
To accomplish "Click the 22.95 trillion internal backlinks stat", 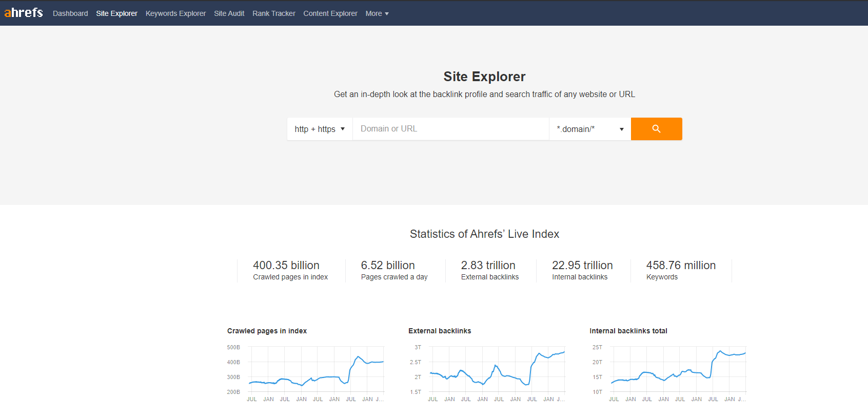I will tap(582, 270).
